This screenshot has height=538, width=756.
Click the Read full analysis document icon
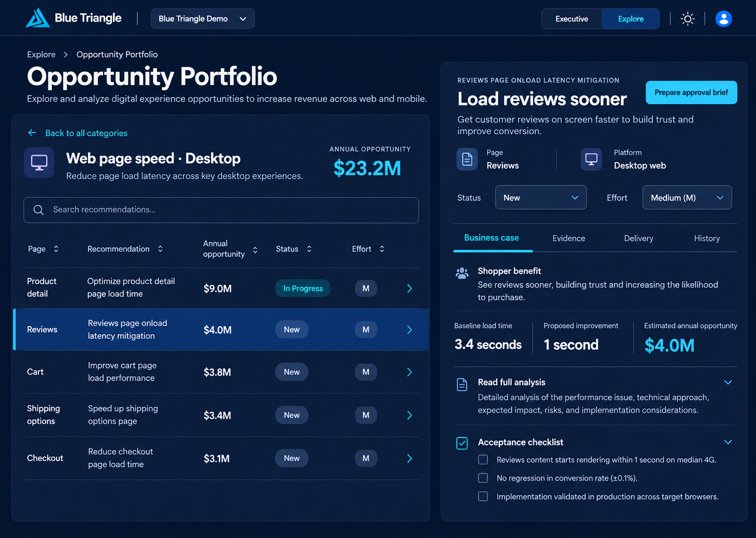pyautogui.click(x=462, y=384)
